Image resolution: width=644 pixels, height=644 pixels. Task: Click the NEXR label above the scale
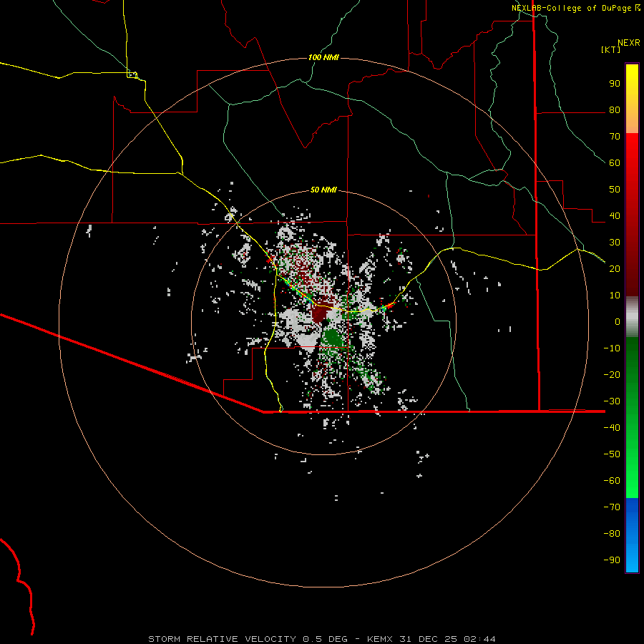click(629, 43)
